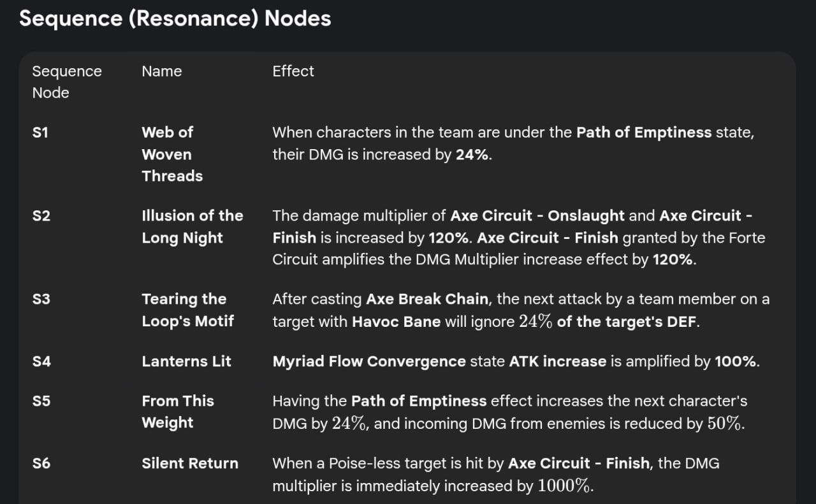Click the "Sequence Node" column header

tap(66, 82)
